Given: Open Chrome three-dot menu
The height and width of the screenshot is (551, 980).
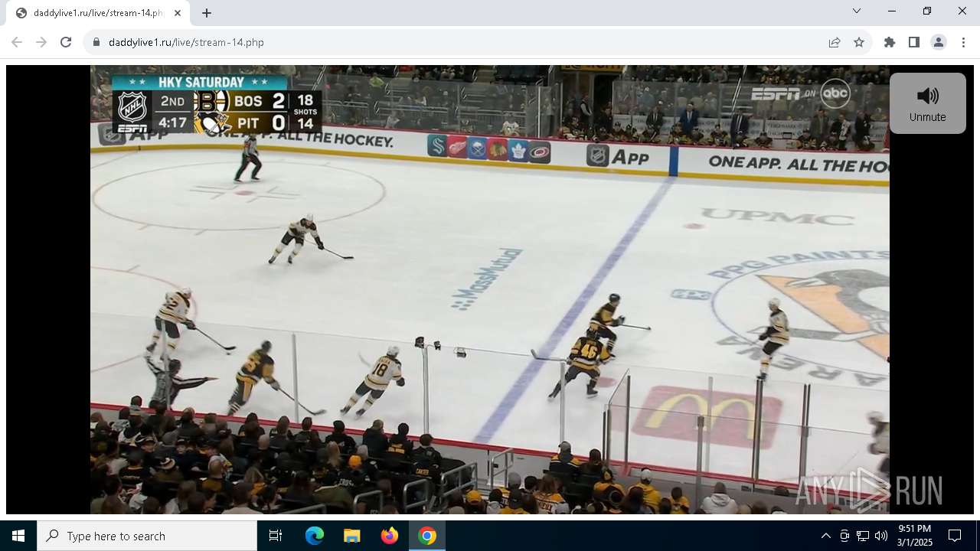Looking at the screenshot, I should coord(963,42).
